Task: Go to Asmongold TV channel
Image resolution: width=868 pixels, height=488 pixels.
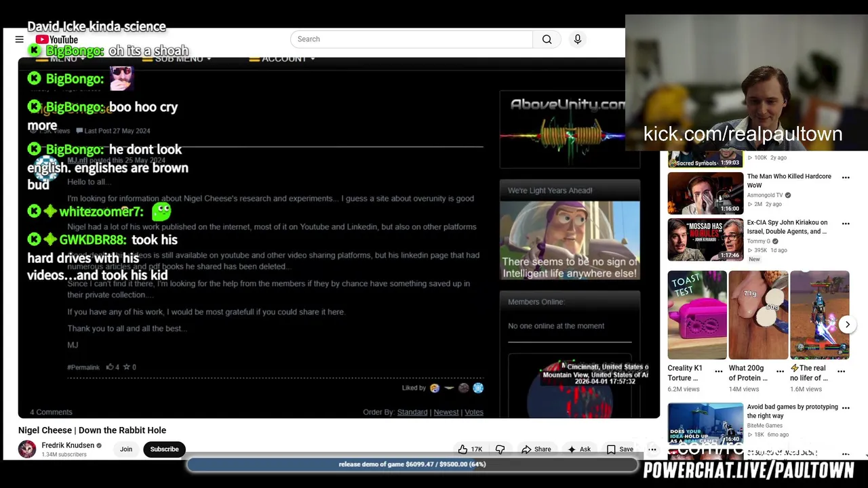Action: [x=765, y=195]
